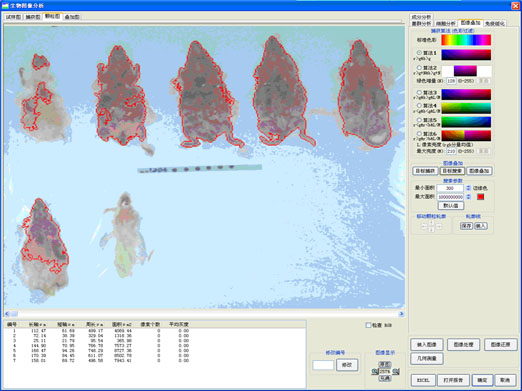The width and height of the screenshot is (522, 391).
Task: Click the 修改编号 input field
Action: pos(323,365)
